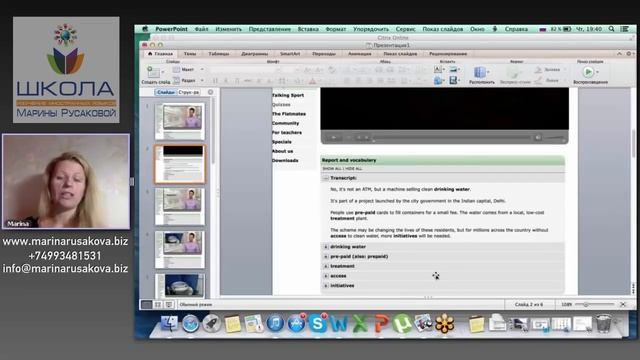This screenshot has width=640, height=360.
Task: Expand the 'pre-paid (also: prepaid)' entry
Action: click(x=326, y=256)
